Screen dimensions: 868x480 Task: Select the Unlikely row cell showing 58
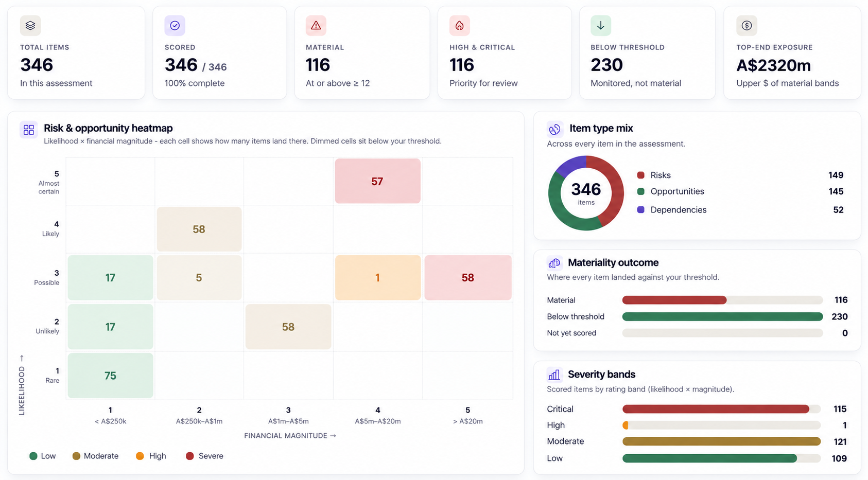[288, 327]
